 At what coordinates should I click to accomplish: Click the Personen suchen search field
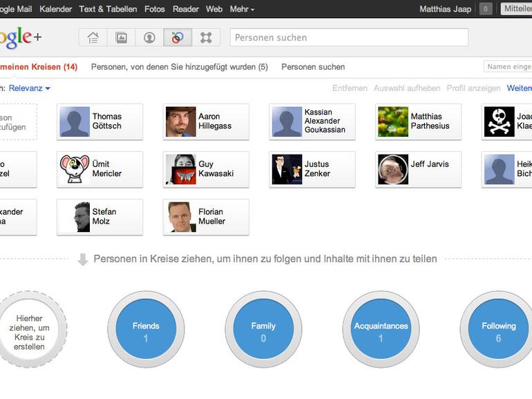[x=349, y=37]
